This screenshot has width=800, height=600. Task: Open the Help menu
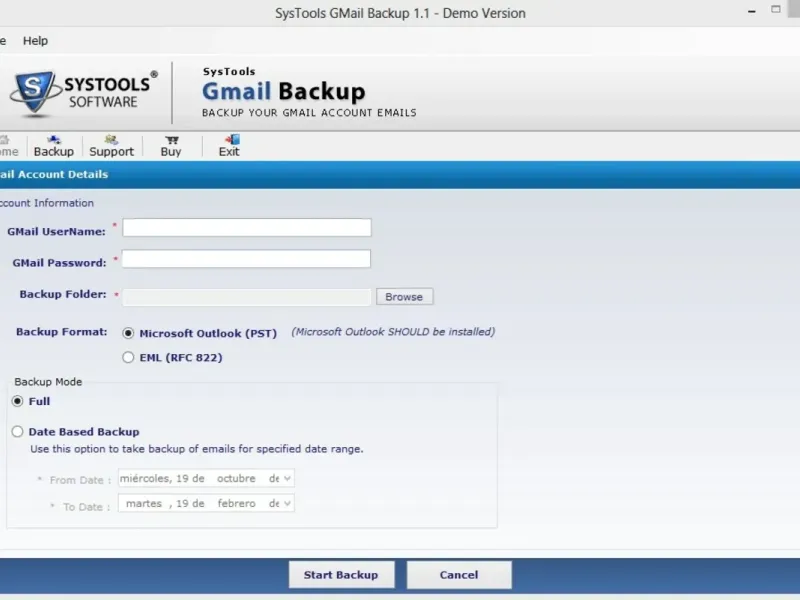[x=35, y=41]
